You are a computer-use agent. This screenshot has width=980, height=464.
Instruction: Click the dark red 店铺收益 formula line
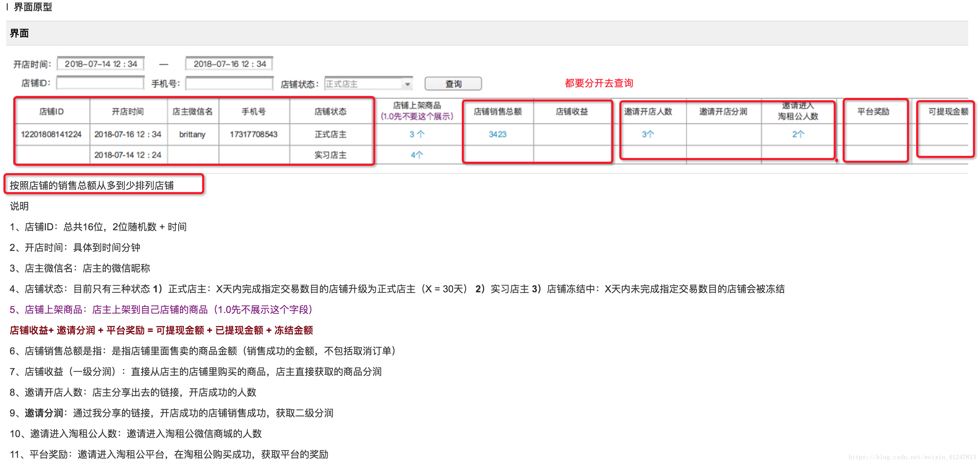coord(161,330)
